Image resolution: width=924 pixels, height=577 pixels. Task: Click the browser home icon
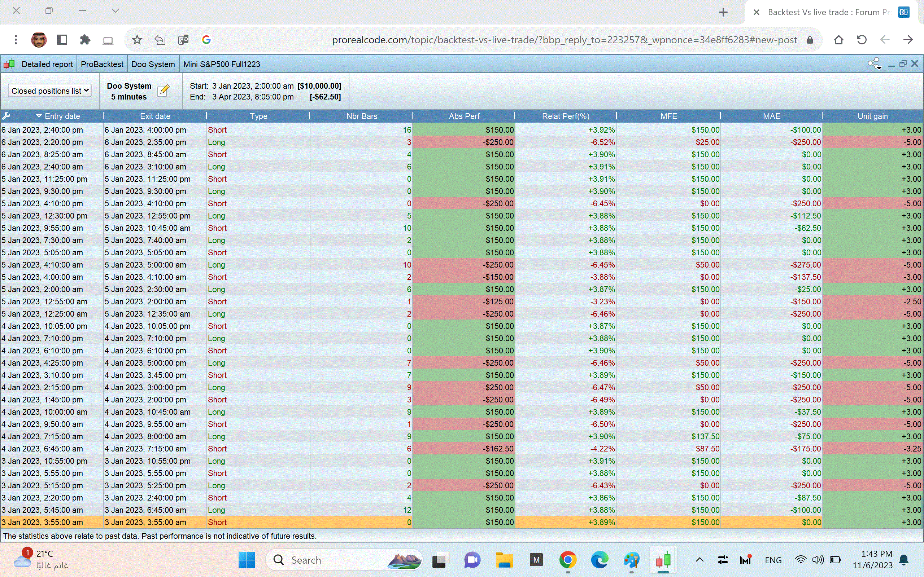coord(838,40)
